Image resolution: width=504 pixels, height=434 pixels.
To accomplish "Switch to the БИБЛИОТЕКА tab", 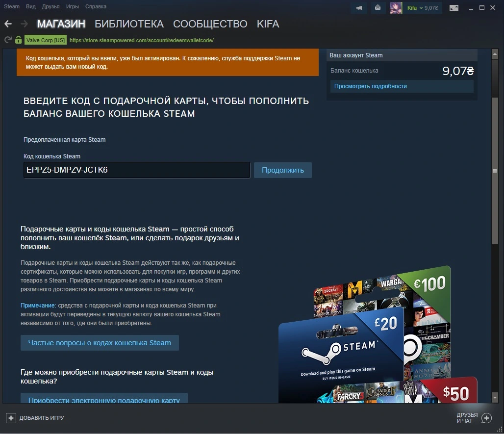I will (x=129, y=24).
